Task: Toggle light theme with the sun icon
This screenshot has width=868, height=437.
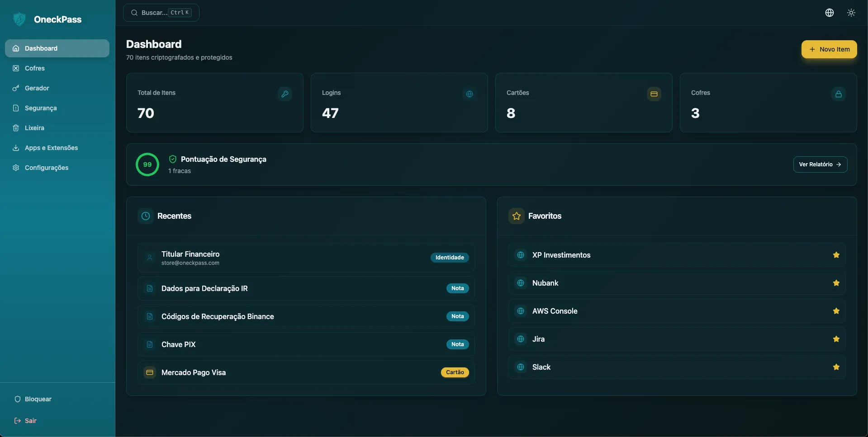Action: tap(851, 12)
